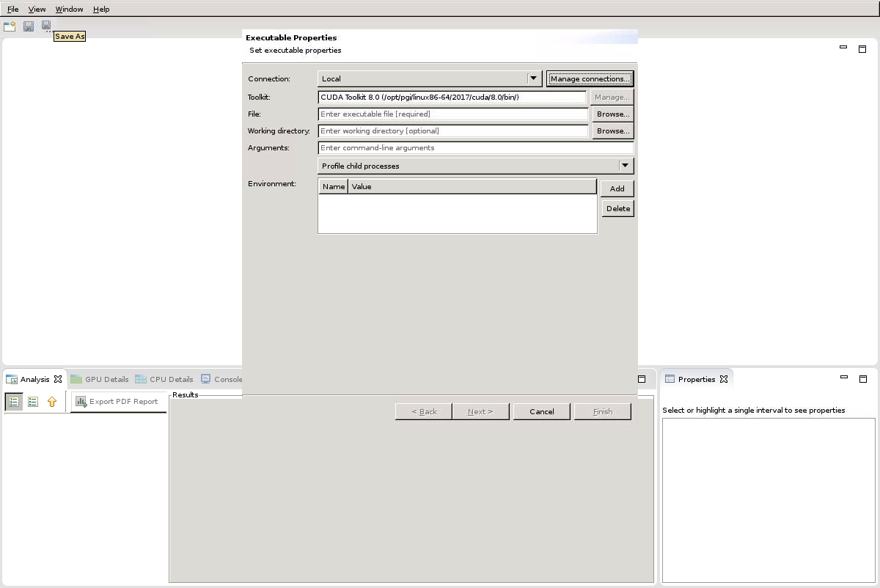Open the File menu

(x=12, y=10)
